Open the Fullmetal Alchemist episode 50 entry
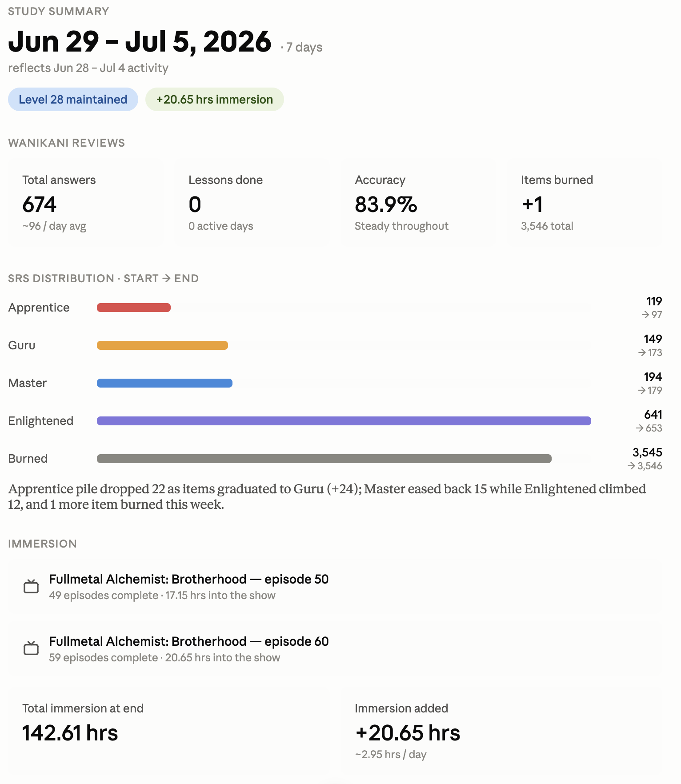Image resolution: width=681 pixels, height=784 pixels. tap(335, 587)
